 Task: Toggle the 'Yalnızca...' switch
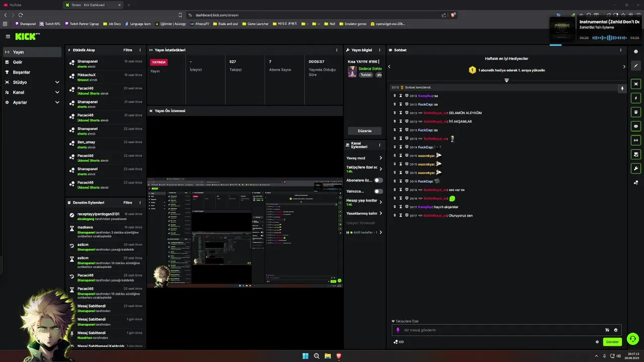click(x=378, y=191)
